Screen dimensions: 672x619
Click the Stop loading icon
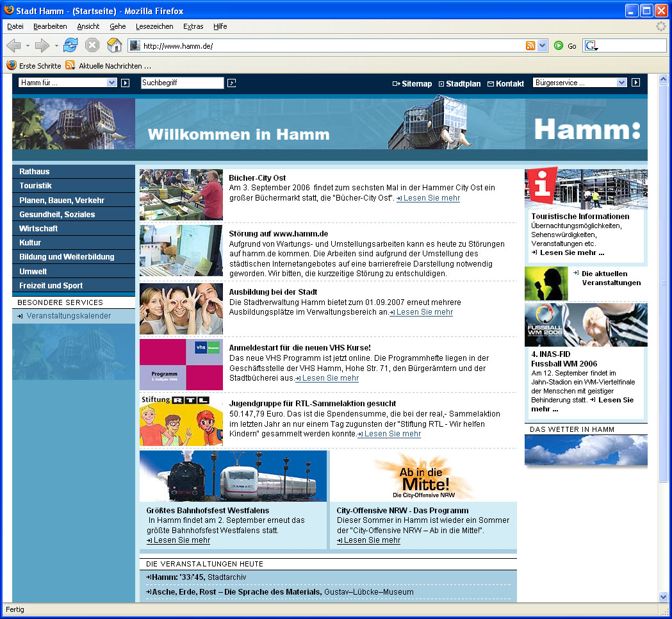(92, 45)
